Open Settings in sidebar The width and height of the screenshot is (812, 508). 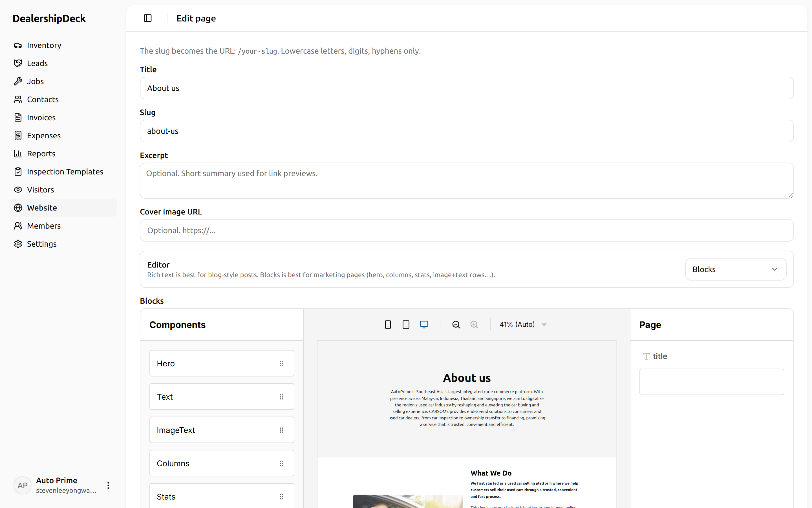(x=63, y=244)
